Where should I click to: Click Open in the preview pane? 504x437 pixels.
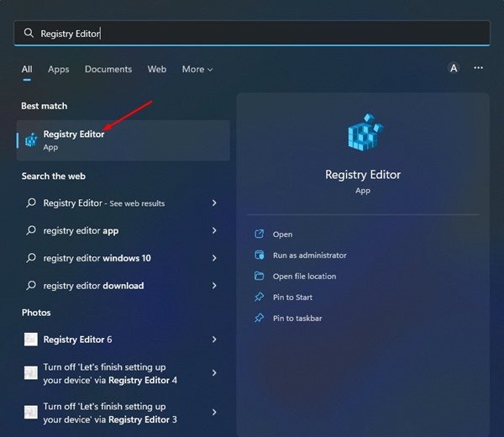click(x=282, y=234)
